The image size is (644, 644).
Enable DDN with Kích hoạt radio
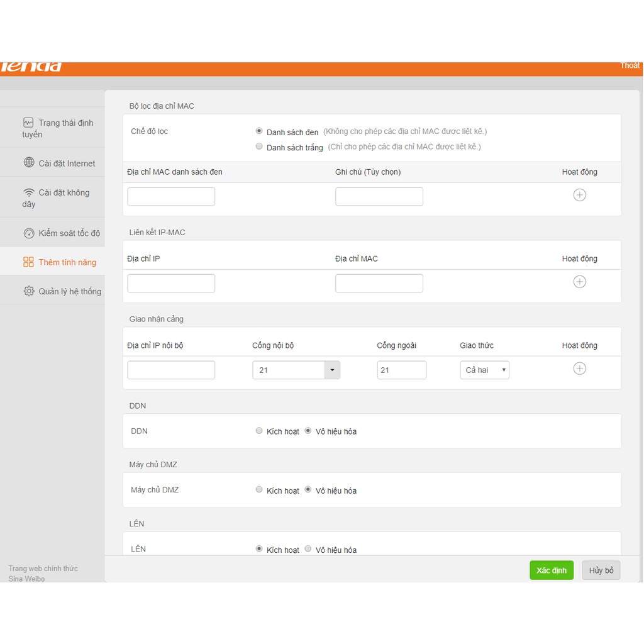259,431
